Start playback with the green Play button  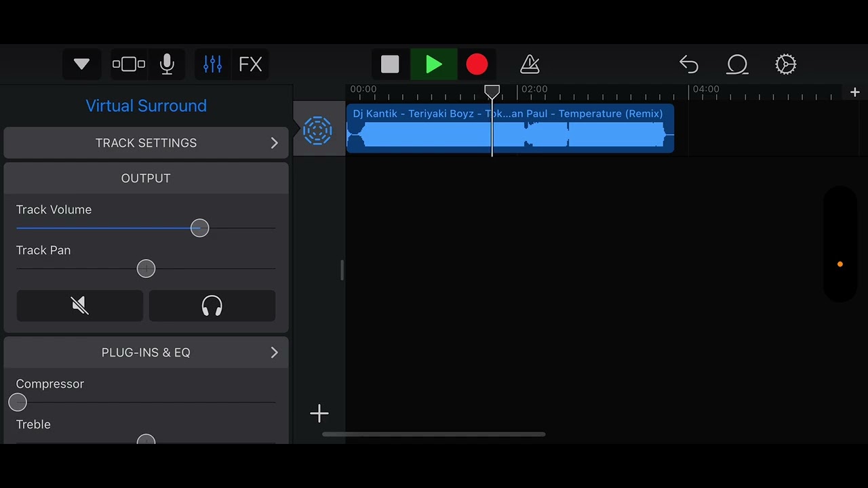[x=434, y=64]
